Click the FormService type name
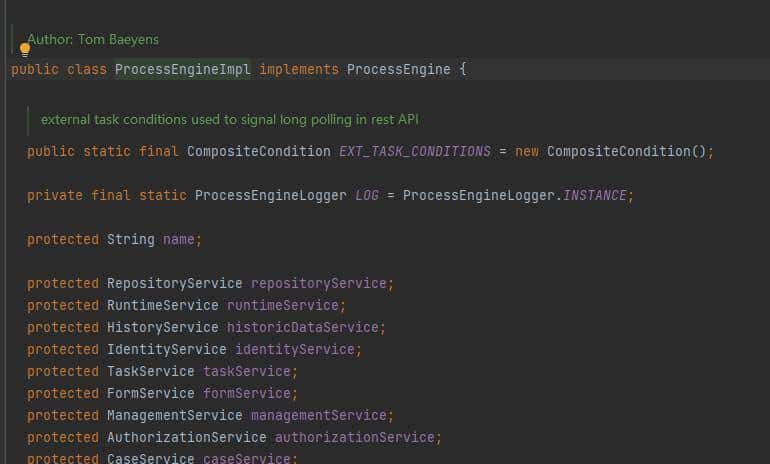770x464 pixels. pos(150,393)
